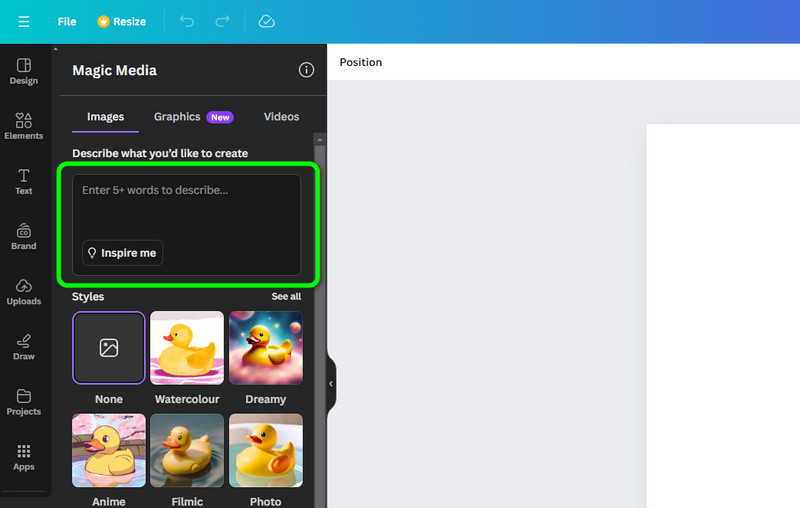Viewport: 800px width, 508px height.
Task: Show Magic Media info
Action: click(x=306, y=70)
